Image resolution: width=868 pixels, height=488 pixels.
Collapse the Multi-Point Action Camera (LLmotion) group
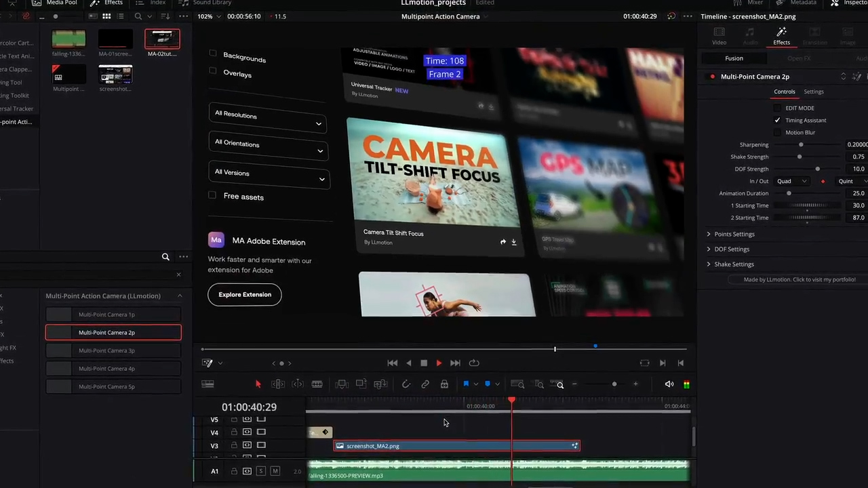coord(180,296)
